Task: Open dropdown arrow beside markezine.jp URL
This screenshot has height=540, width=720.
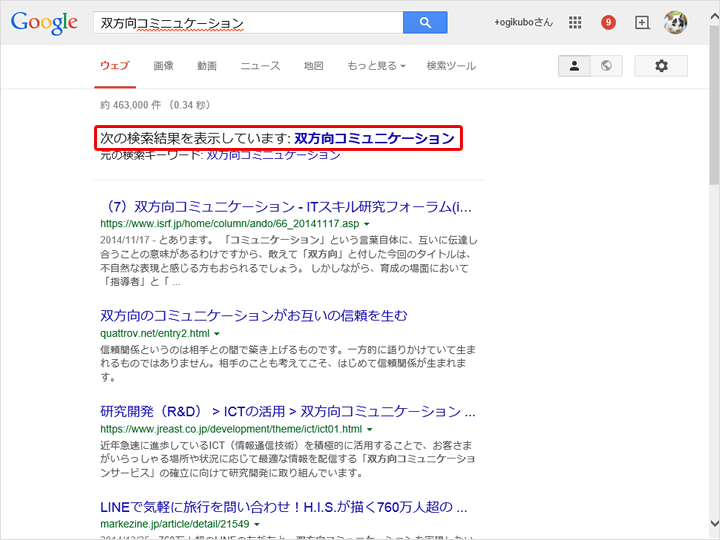Action: 257,524
